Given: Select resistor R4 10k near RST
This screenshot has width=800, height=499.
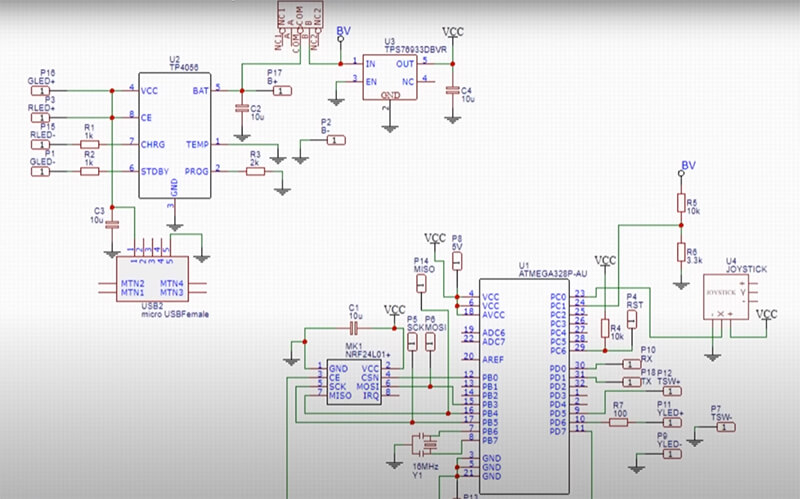Looking at the screenshot, I should pyautogui.click(x=605, y=329).
